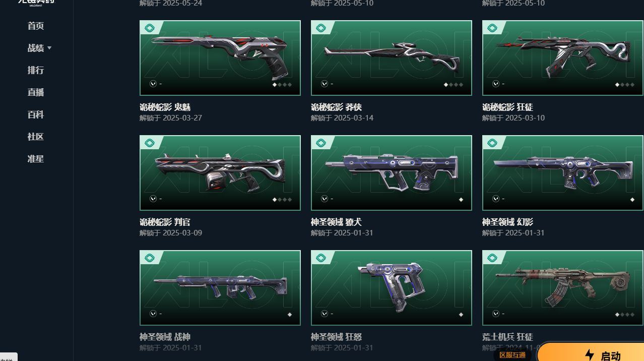This screenshot has width=644, height=361.
Task: Select level dots on 诡秘蛇影 判官 card
Action: tap(282, 199)
